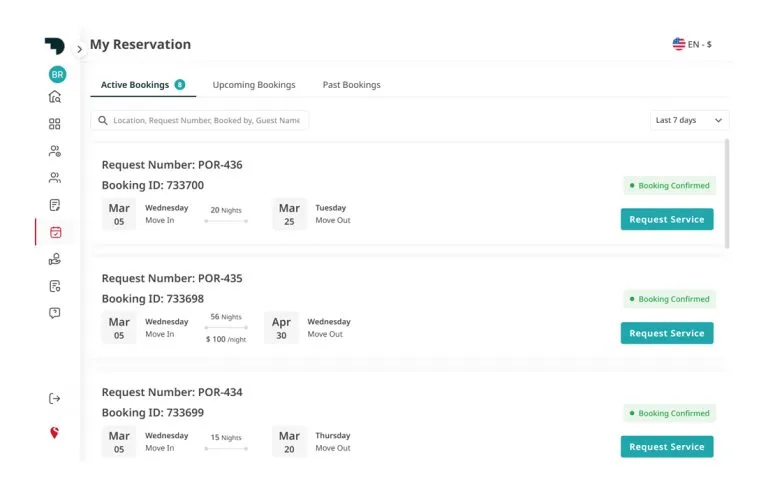
Task: Open the EN - $ language currency selector
Action: click(x=692, y=44)
